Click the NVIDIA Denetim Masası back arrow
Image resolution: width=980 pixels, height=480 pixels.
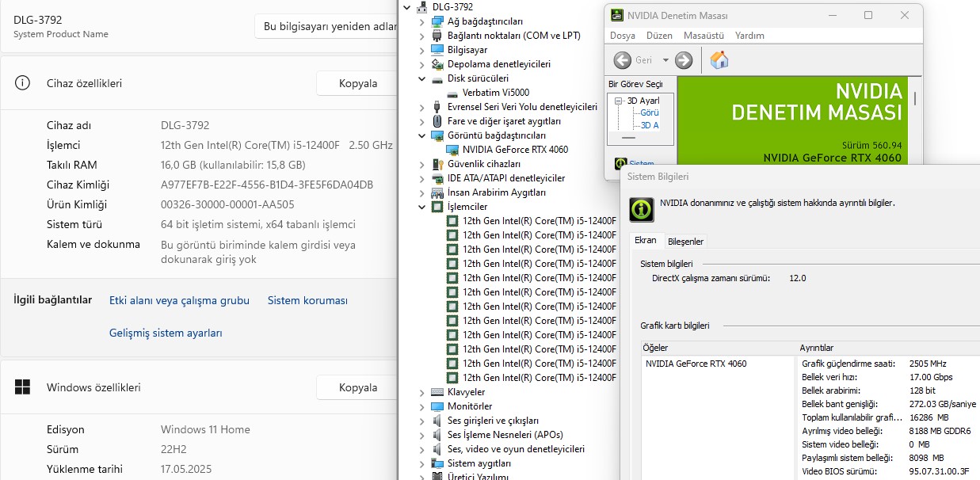coord(623,60)
